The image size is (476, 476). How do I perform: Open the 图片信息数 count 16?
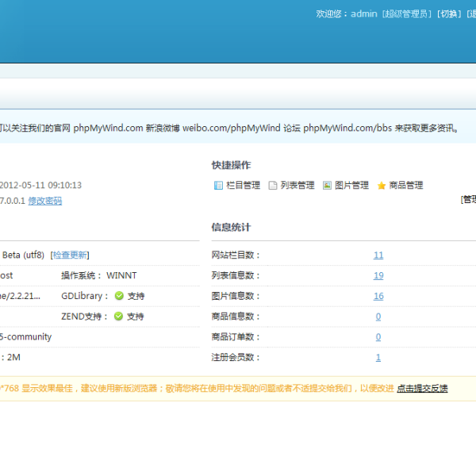coord(378,296)
